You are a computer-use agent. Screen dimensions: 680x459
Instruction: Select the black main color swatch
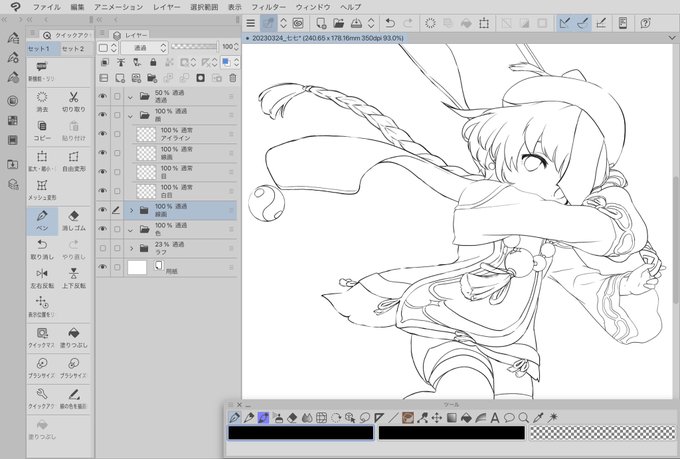pyautogui.click(x=301, y=433)
